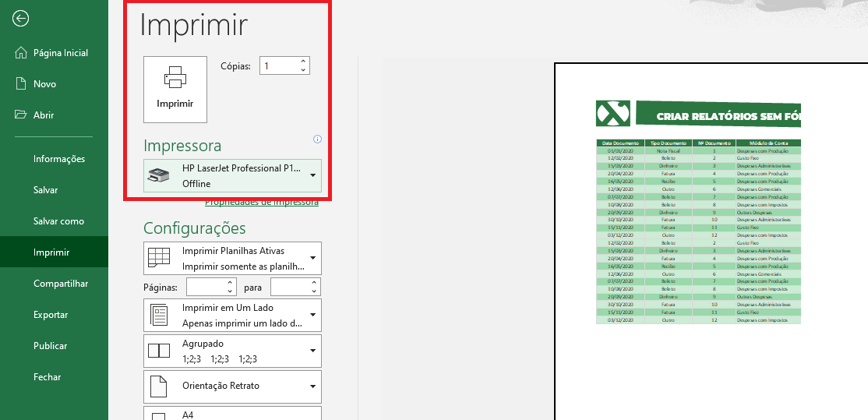868x420 pixels.
Task: Select Abrir in the sidebar
Action: (55, 115)
